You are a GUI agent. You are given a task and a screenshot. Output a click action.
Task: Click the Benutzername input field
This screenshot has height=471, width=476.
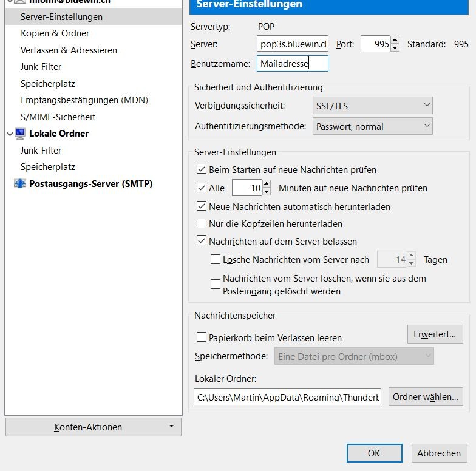click(292, 64)
